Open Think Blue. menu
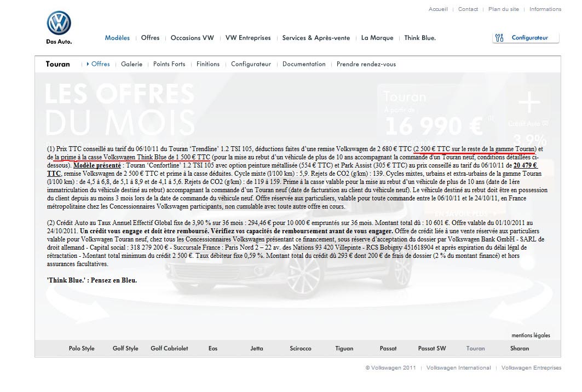The height and width of the screenshot is (392, 582). coord(420,38)
